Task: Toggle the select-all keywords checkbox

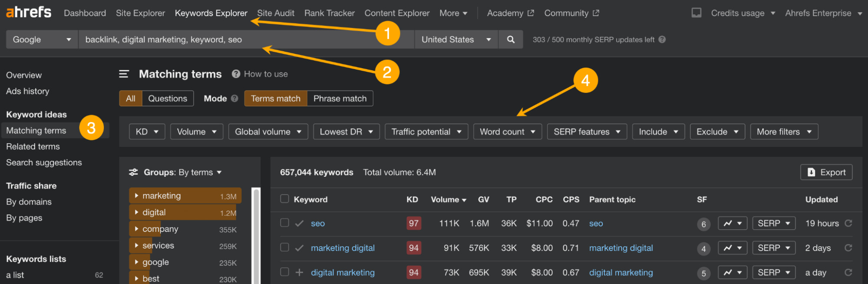Action: click(x=284, y=199)
